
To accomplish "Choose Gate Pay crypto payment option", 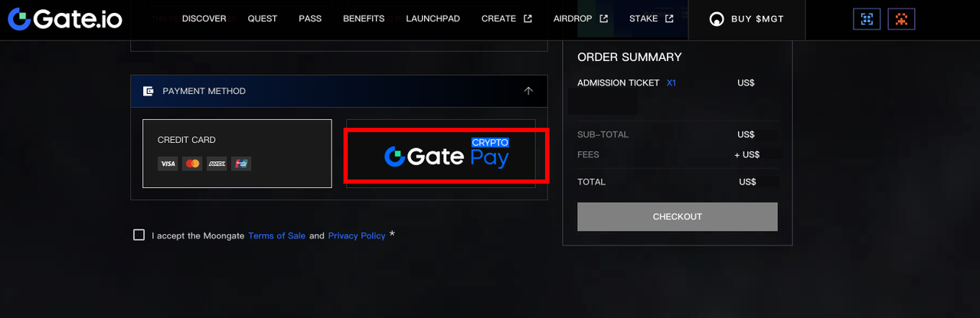I will click(x=446, y=156).
